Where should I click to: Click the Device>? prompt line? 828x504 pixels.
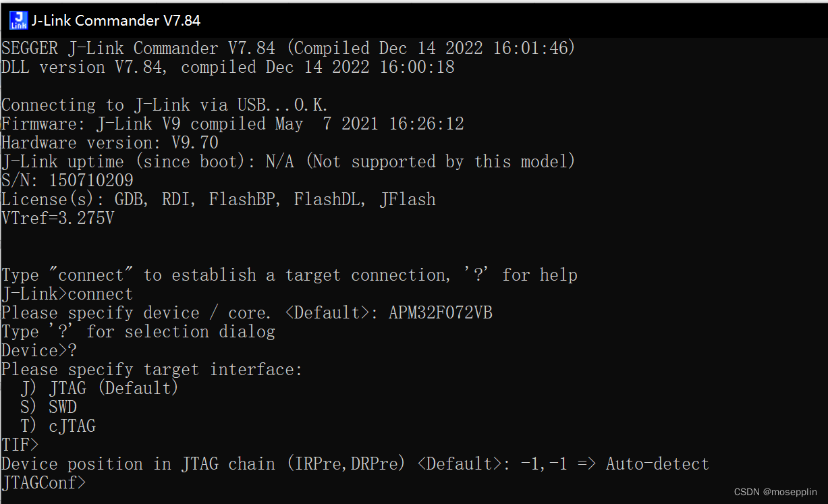(x=38, y=349)
